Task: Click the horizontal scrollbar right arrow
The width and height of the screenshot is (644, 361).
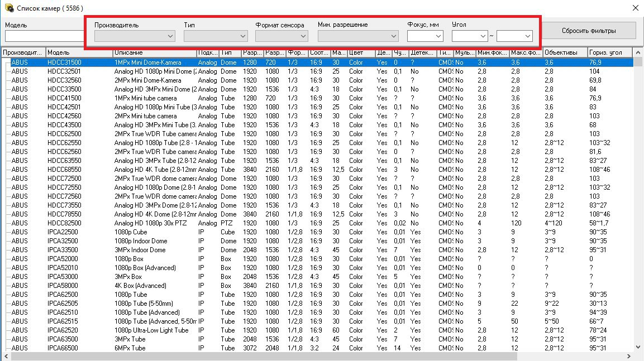Action: (x=628, y=356)
